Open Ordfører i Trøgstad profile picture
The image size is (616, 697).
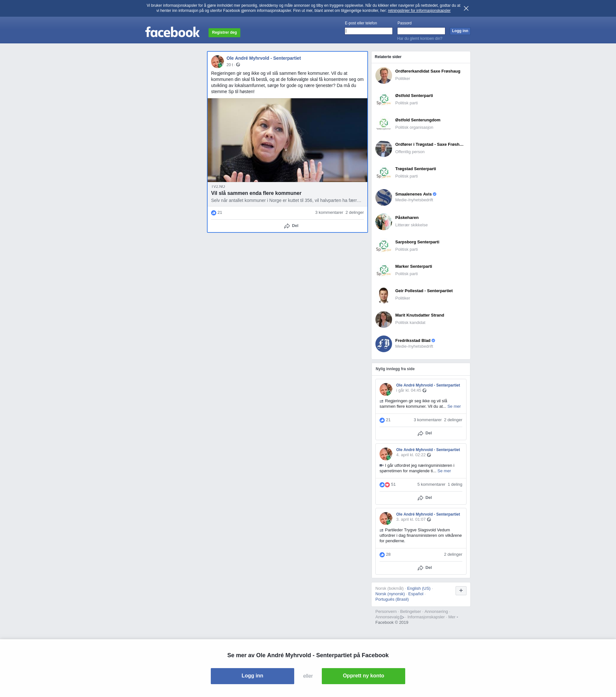coord(384,149)
